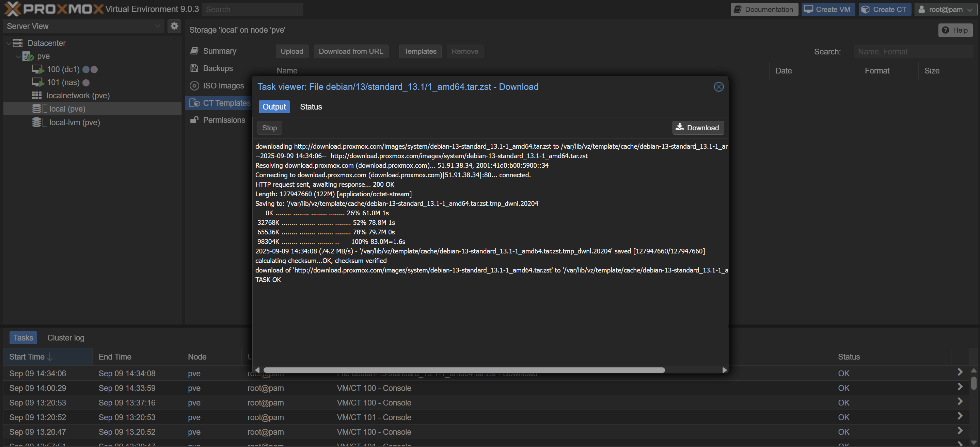Switch to the Cluster log tab
Screen dimensions: 980x447
coord(65,337)
